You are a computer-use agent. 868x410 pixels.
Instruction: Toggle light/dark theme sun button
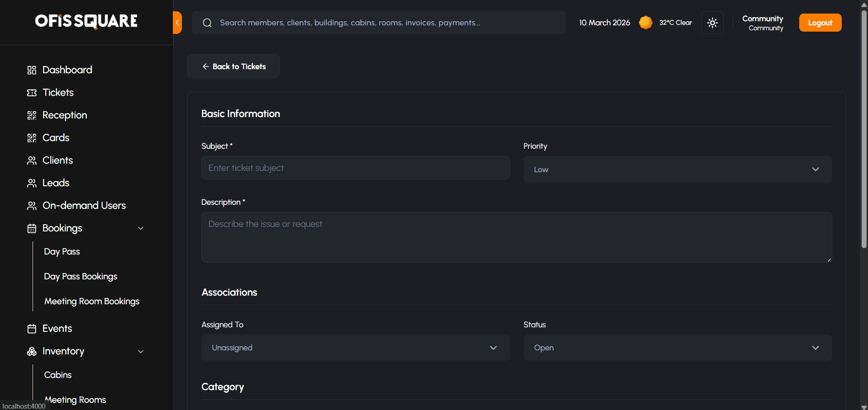(712, 23)
